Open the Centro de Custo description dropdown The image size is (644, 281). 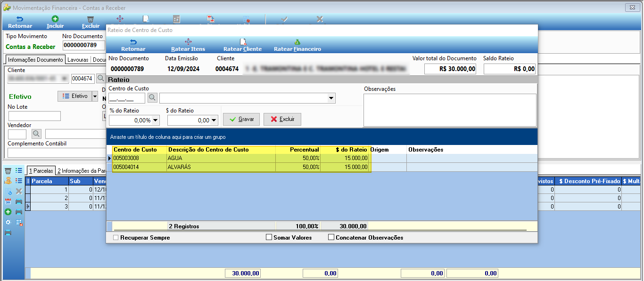331,98
